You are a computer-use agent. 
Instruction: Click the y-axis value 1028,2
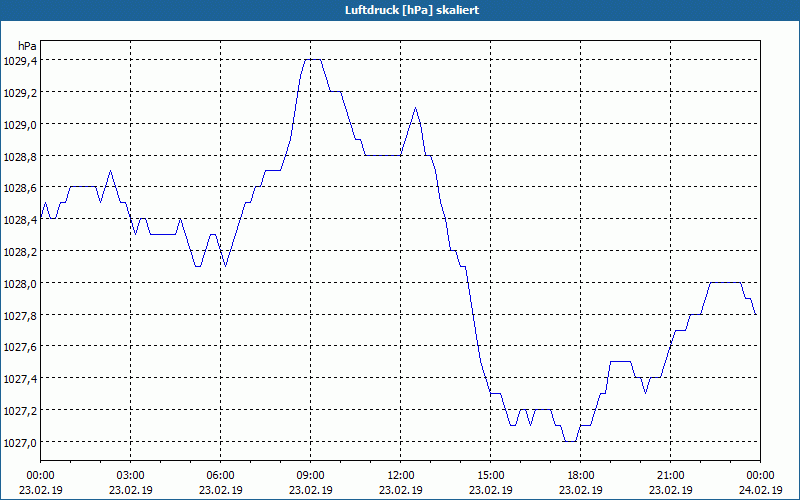(x=20, y=252)
